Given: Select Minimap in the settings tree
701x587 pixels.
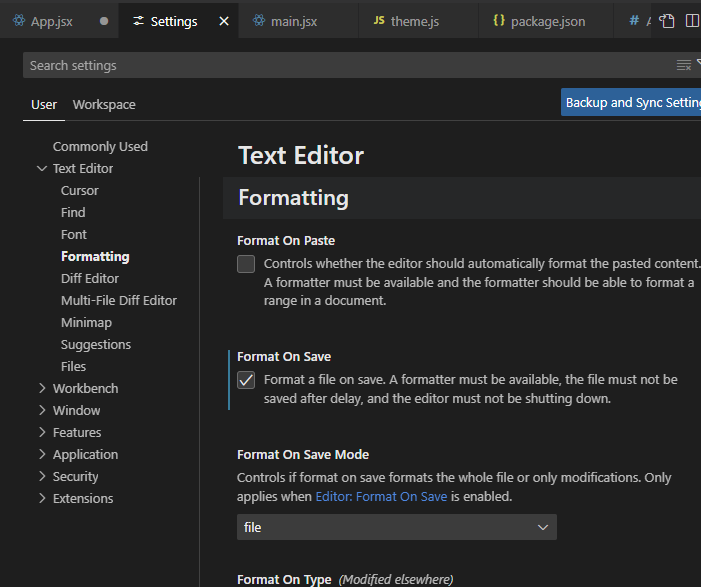Looking at the screenshot, I should pyautogui.click(x=86, y=322).
